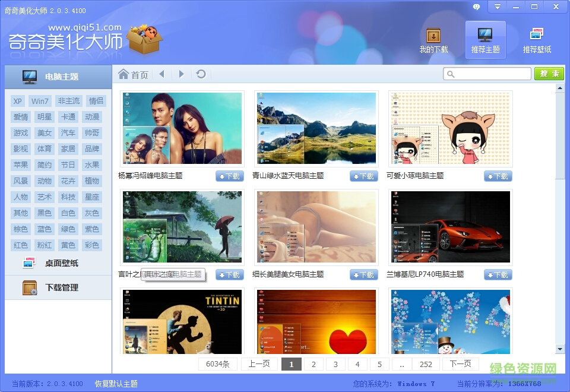The height and width of the screenshot is (392, 570).
Task: Click the help question mark in title bar
Action: pyautogui.click(x=475, y=7)
